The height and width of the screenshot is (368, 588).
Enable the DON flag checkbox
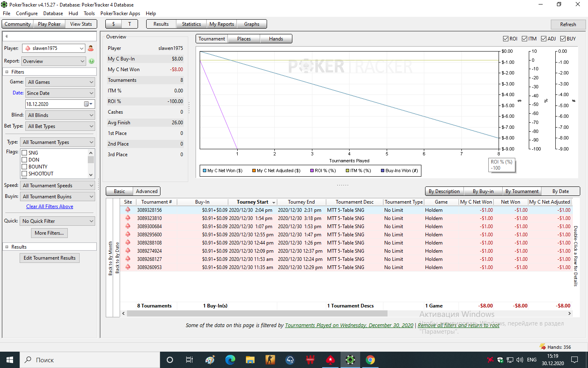coord(24,160)
